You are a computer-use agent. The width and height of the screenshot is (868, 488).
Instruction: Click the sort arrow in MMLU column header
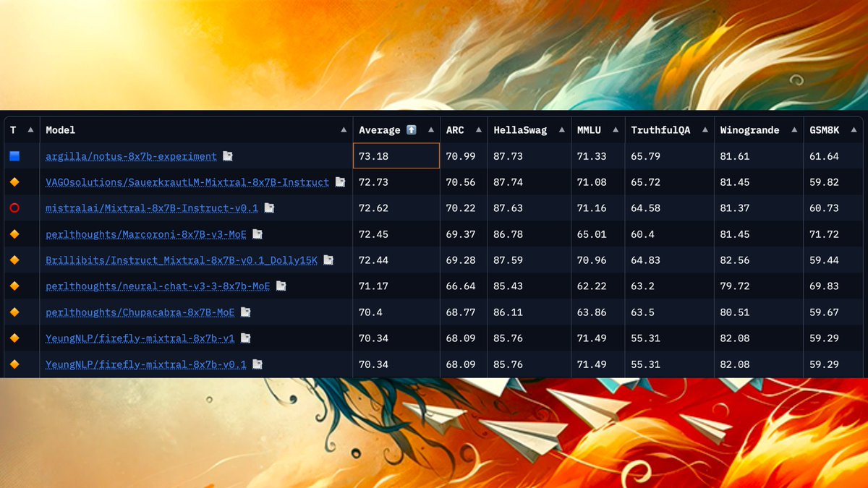(x=616, y=130)
